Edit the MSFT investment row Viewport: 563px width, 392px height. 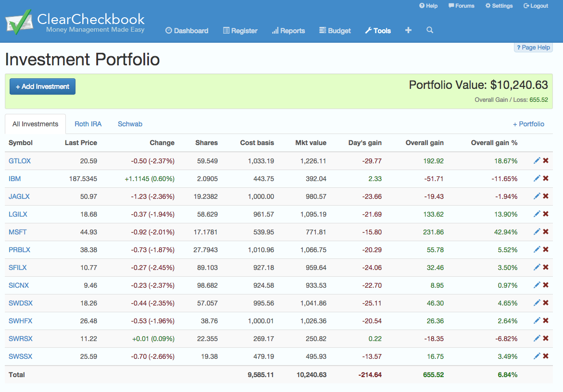pyautogui.click(x=537, y=232)
